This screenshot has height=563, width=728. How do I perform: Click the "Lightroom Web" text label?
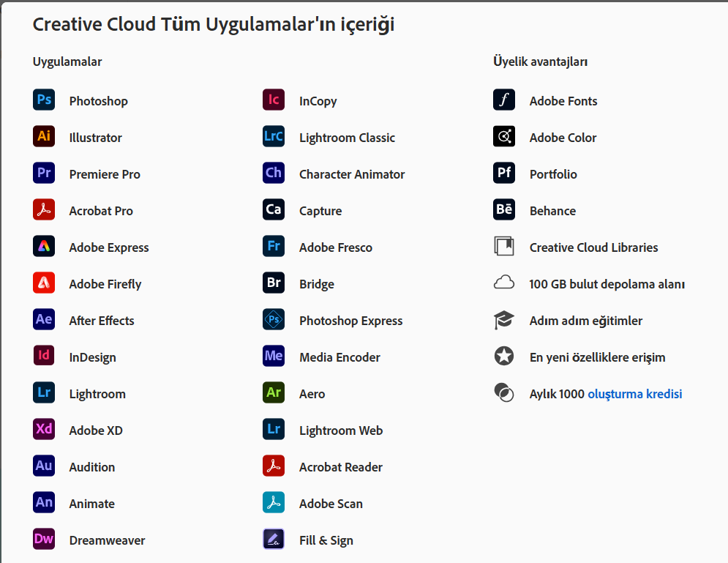click(x=341, y=431)
